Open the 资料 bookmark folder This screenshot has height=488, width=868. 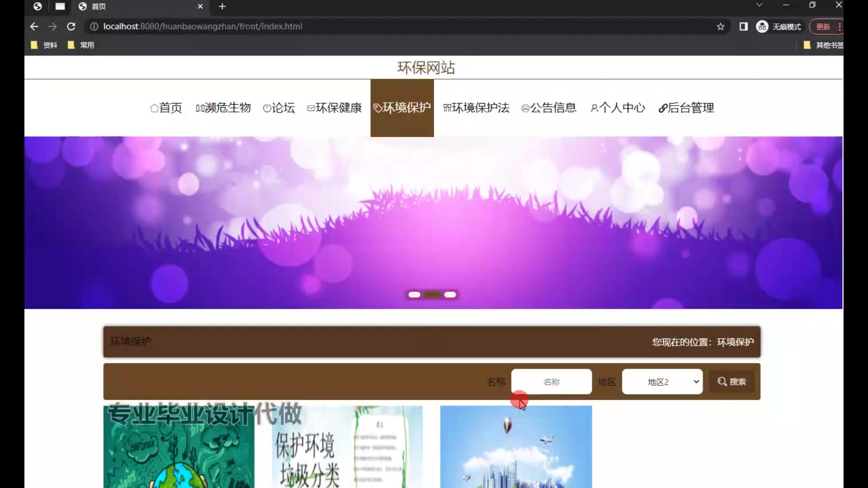44,45
